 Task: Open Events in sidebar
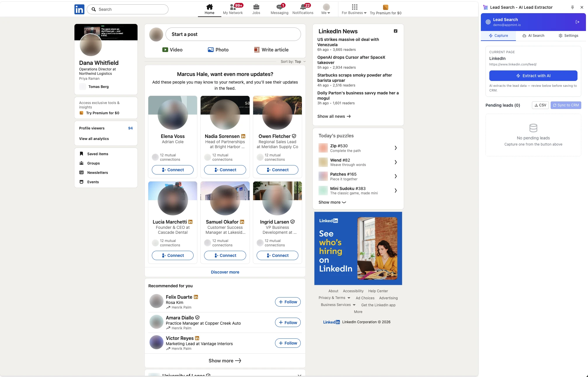[89, 182]
